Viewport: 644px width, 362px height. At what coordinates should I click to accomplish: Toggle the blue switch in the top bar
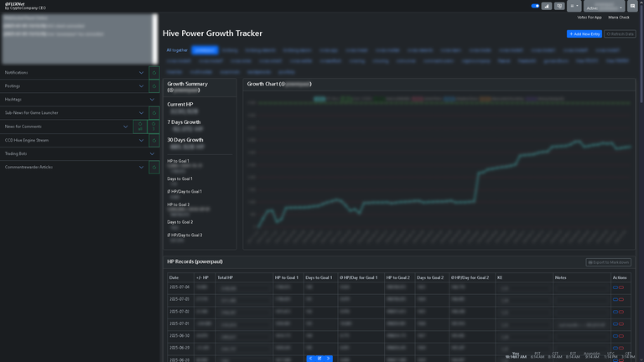(x=535, y=6)
